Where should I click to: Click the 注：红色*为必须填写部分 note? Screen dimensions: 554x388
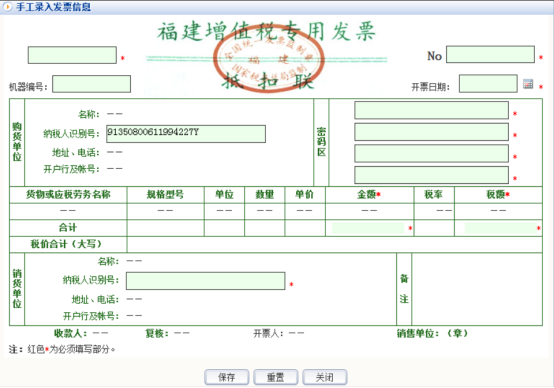[62, 349]
